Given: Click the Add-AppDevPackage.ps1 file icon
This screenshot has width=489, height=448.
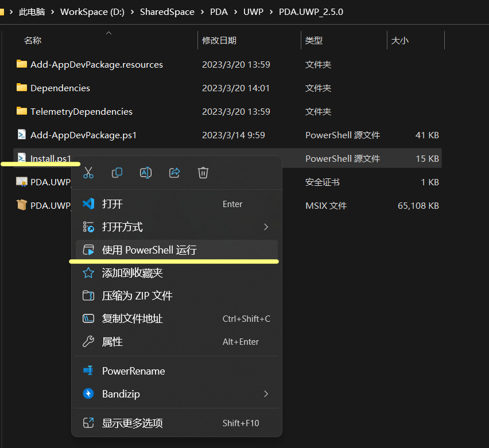Looking at the screenshot, I should (21, 134).
